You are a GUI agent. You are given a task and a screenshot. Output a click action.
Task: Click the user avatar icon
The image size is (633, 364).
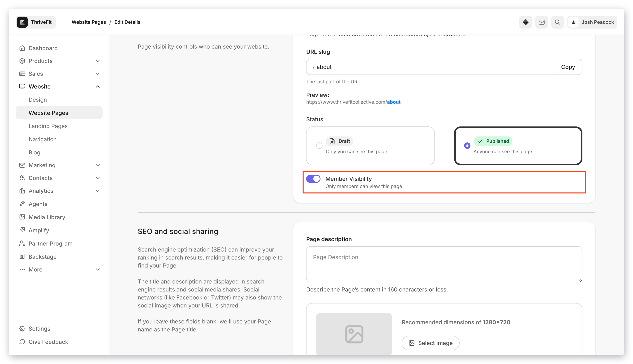[573, 22]
